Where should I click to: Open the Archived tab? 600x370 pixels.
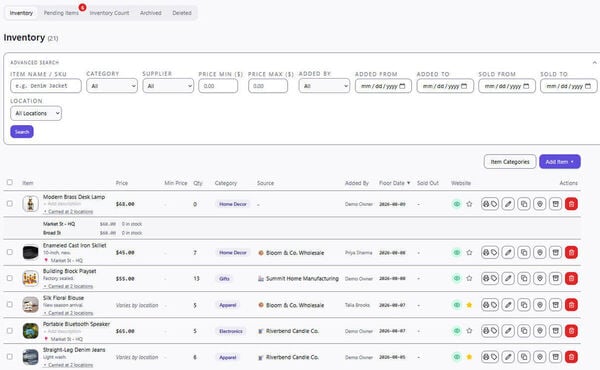151,13
